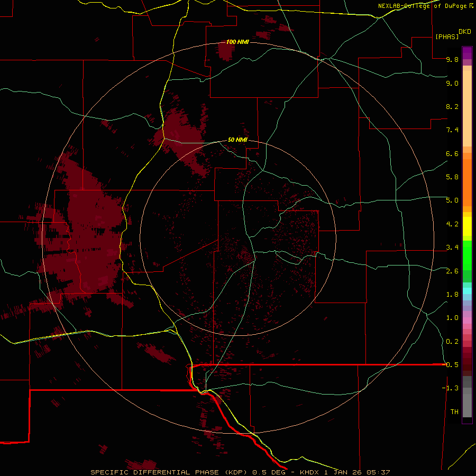Click the 6.6 value on the scale
The width and height of the screenshot is (476, 476).
pyautogui.click(x=452, y=153)
